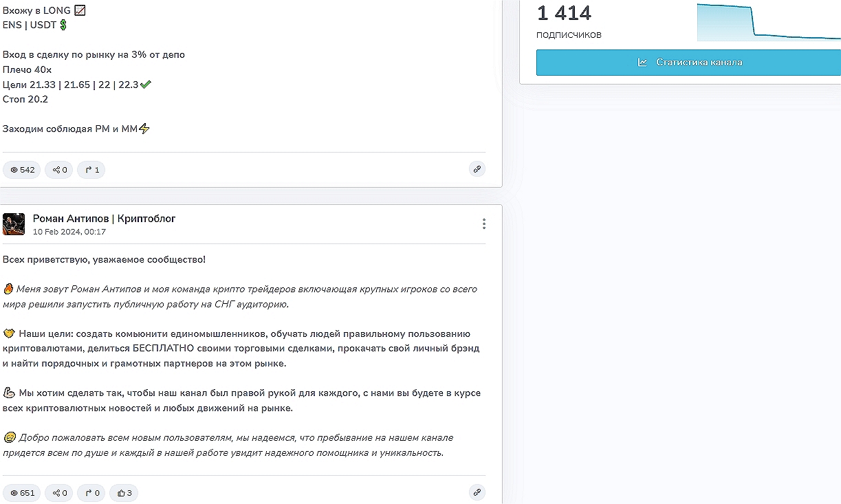Click the channel avatar thumbnail
The height and width of the screenshot is (504, 841).
coord(14,224)
